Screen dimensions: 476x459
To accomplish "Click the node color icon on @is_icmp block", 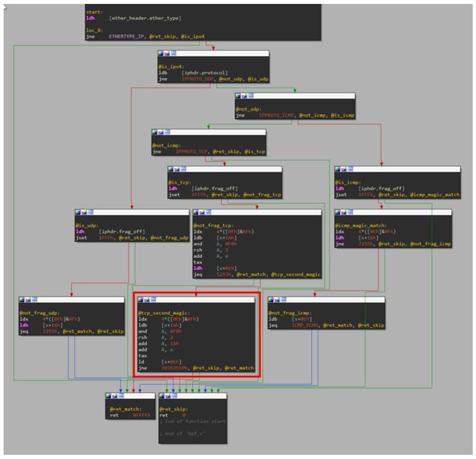I will pyautogui.click(x=338, y=169).
